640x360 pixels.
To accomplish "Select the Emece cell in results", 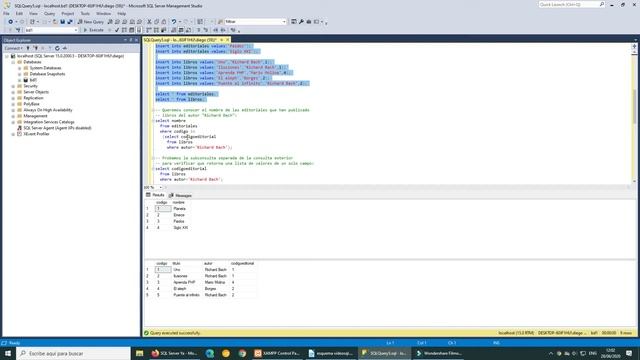I will click(x=179, y=215).
